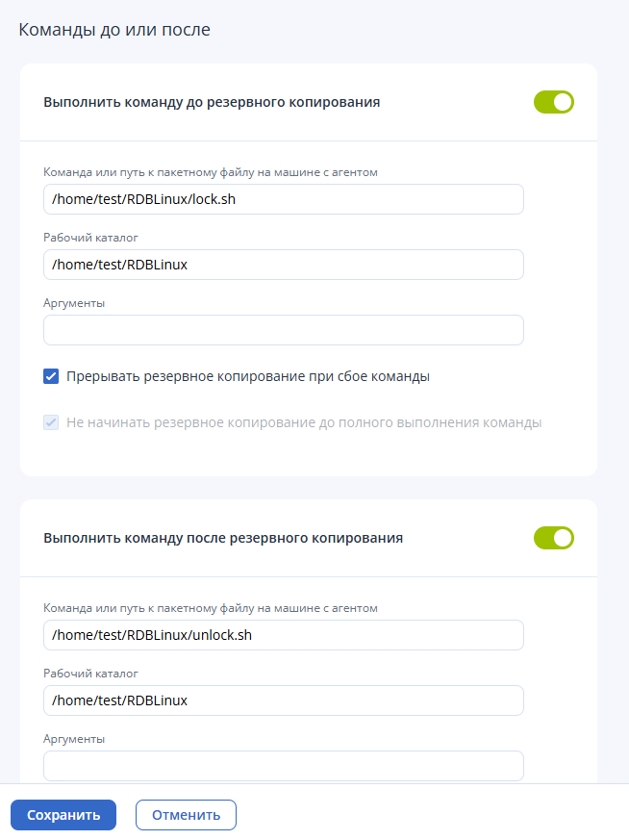Disable the pre-backup command toggle switch
The height and width of the screenshot is (840, 629).
pos(554,102)
